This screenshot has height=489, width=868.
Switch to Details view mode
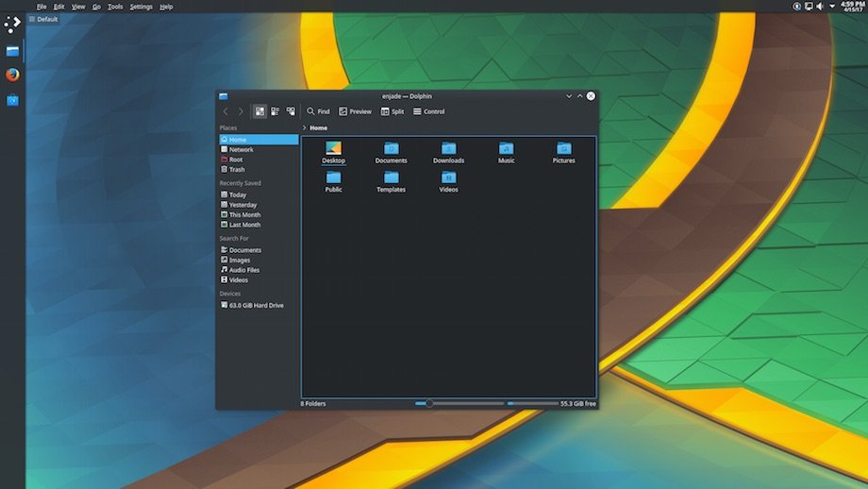pyautogui.click(x=291, y=111)
